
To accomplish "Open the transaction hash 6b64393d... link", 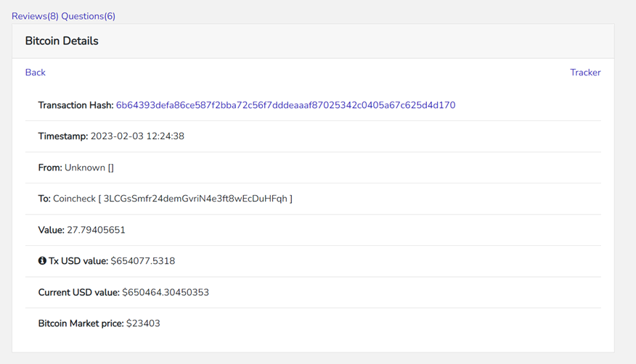I will coord(285,105).
